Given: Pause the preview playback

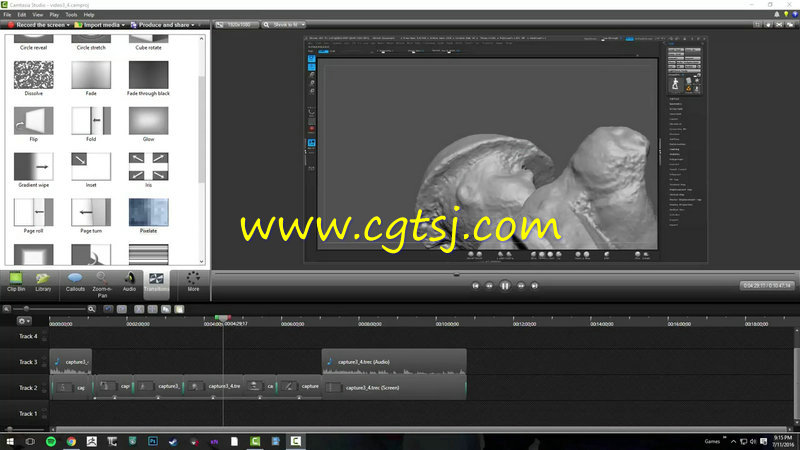Looking at the screenshot, I should tap(505, 286).
